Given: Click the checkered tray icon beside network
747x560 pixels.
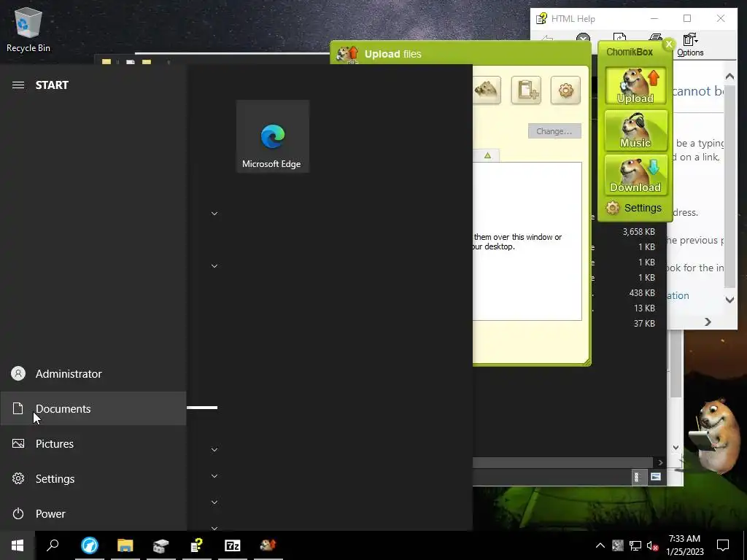Looking at the screenshot, I should pyautogui.click(x=617, y=545).
